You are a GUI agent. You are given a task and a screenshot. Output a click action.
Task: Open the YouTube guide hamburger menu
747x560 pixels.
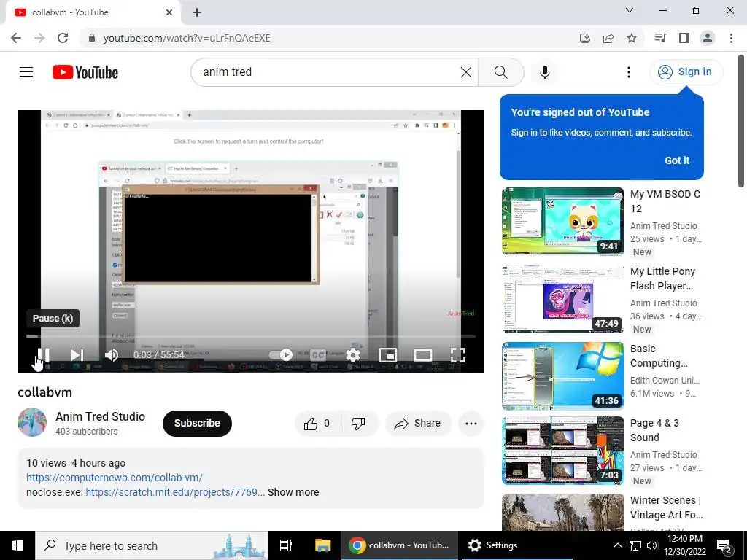point(26,72)
